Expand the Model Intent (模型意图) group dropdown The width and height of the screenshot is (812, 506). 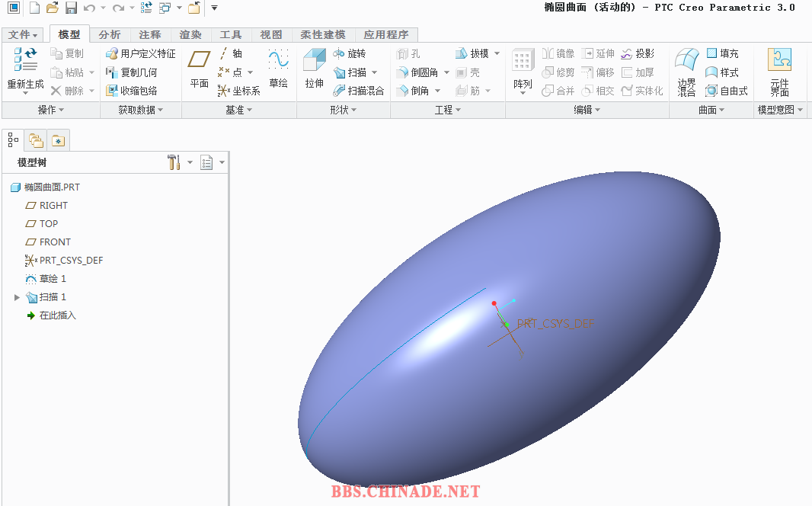click(x=781, y=110)
